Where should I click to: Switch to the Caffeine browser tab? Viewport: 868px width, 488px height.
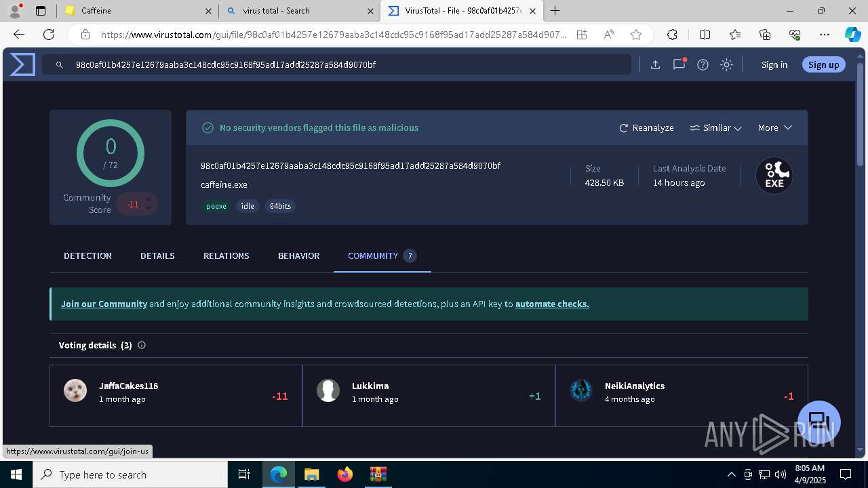(137, 11)
